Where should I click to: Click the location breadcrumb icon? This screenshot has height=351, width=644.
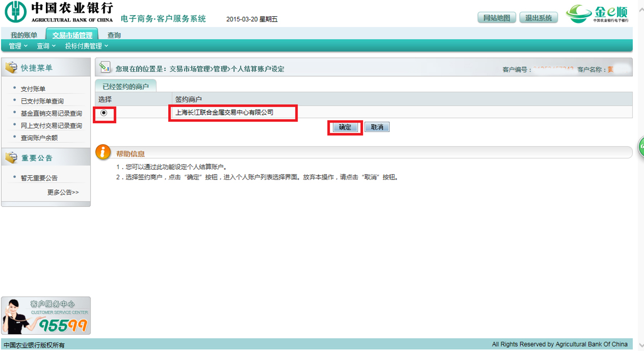[x=105, y=67]
